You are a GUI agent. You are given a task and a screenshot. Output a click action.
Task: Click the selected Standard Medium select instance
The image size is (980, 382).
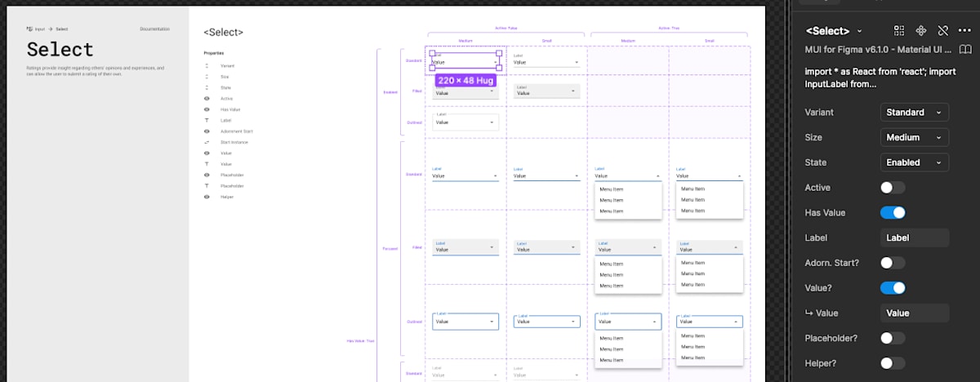tap(465, 60)
